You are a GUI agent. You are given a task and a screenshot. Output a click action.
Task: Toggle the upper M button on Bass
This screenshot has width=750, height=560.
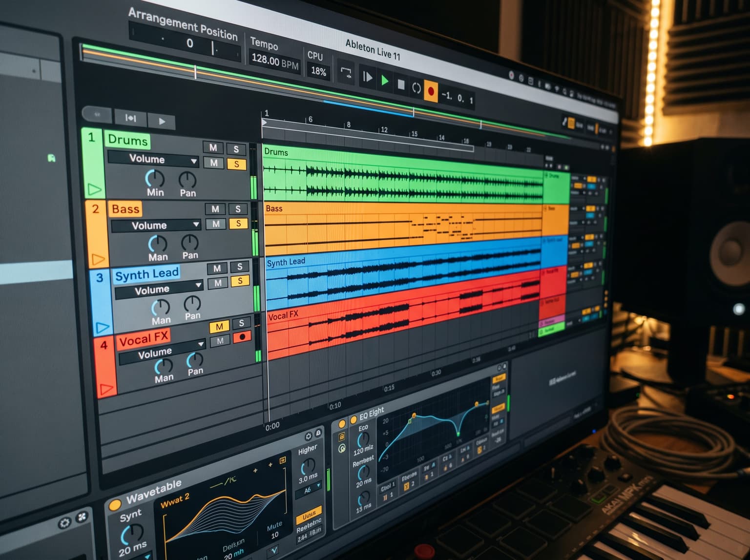215,209
